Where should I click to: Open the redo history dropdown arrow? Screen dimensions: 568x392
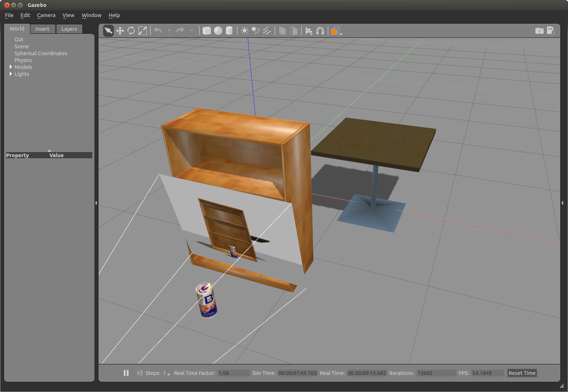[191, 31]
